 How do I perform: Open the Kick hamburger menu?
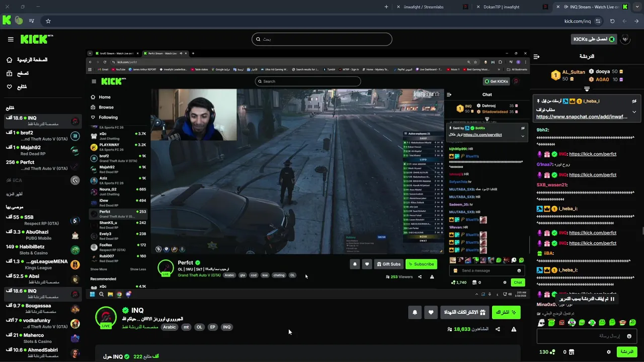coord(11,39)
